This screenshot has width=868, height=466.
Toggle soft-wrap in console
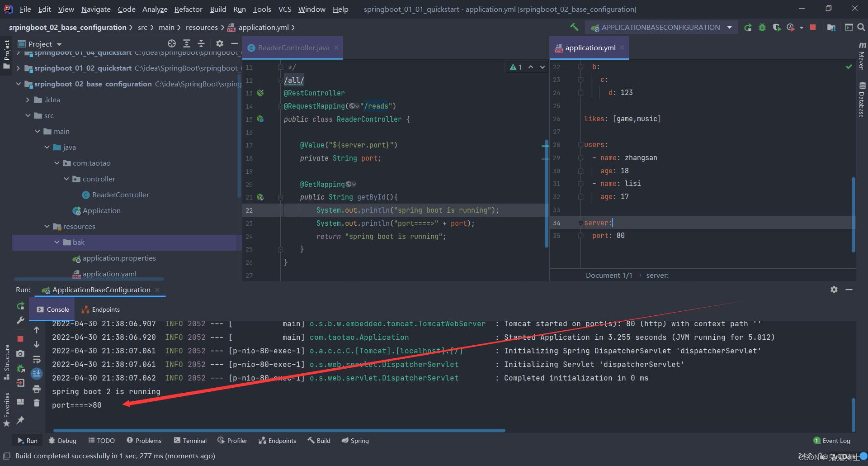[x=37, y=359]
